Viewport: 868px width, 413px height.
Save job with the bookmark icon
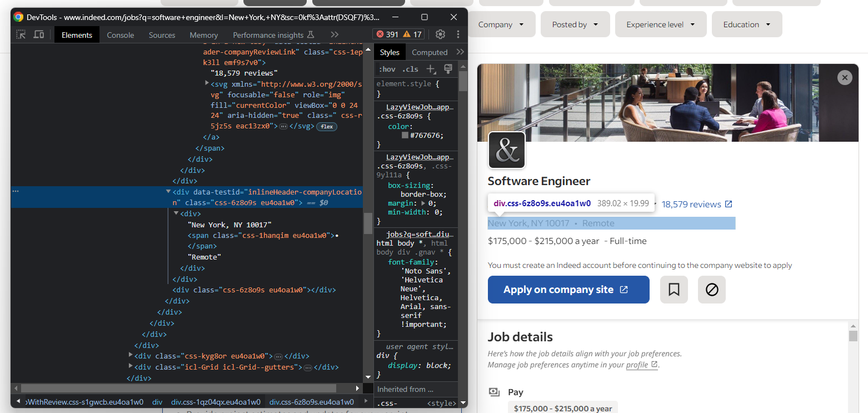[x=674, y=290]
